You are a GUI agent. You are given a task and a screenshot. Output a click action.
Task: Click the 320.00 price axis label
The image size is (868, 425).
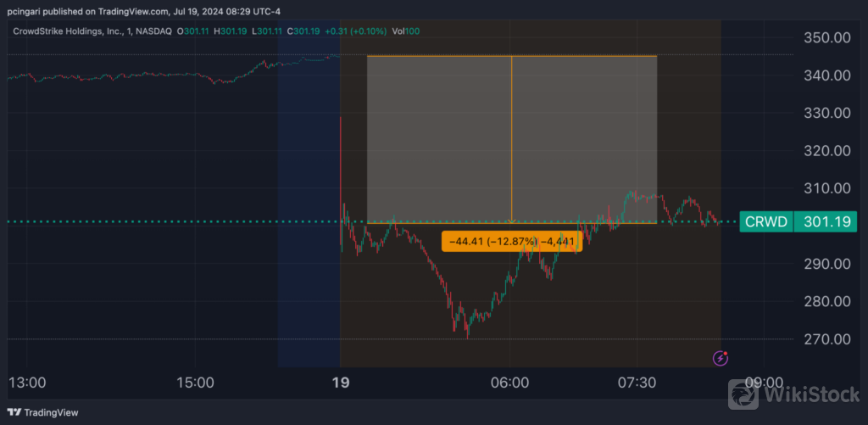pyautogui.click(x=826, y=151)
